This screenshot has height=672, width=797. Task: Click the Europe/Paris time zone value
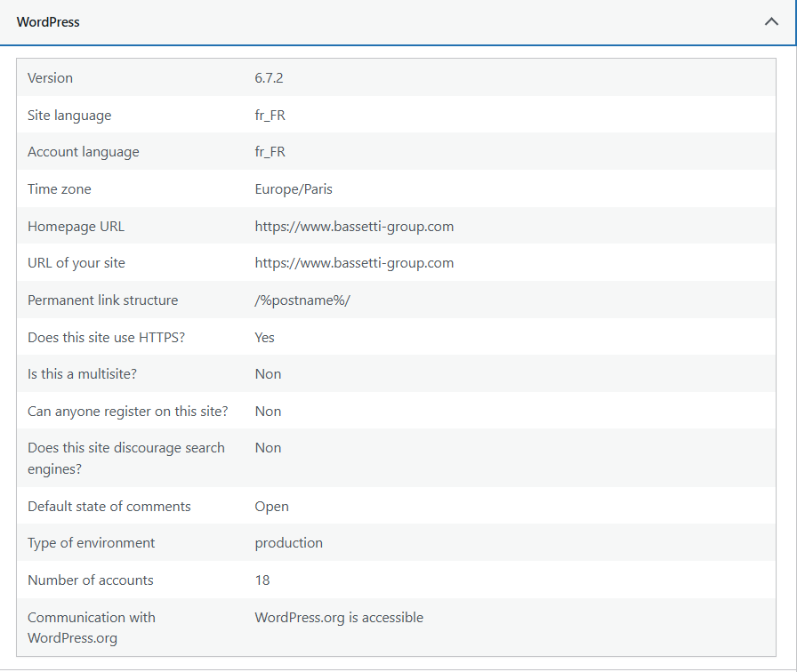pos(294,189)
